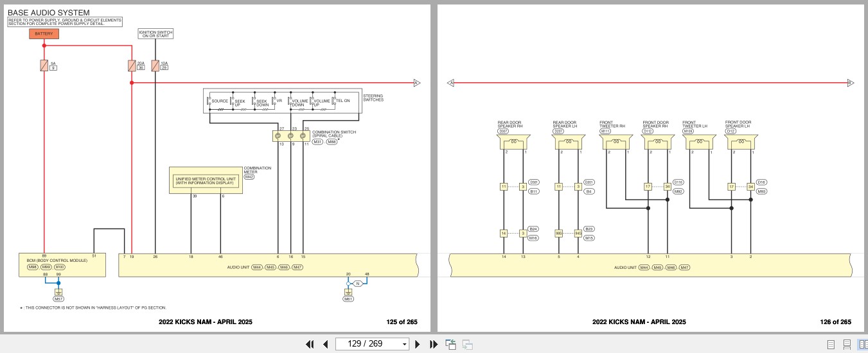Go to the next page
This screenshot has width=868, height=353.
click(x=418, y=344)
